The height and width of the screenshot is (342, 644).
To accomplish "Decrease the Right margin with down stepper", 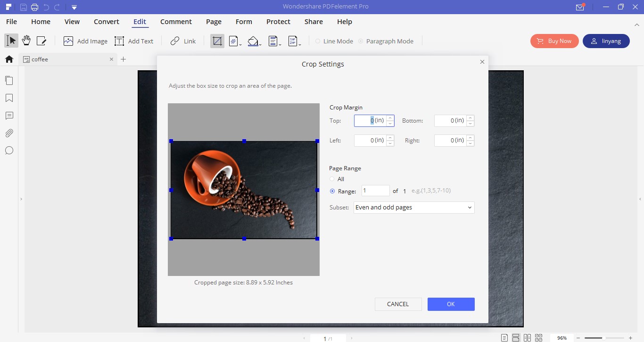I will click(471, 143).
